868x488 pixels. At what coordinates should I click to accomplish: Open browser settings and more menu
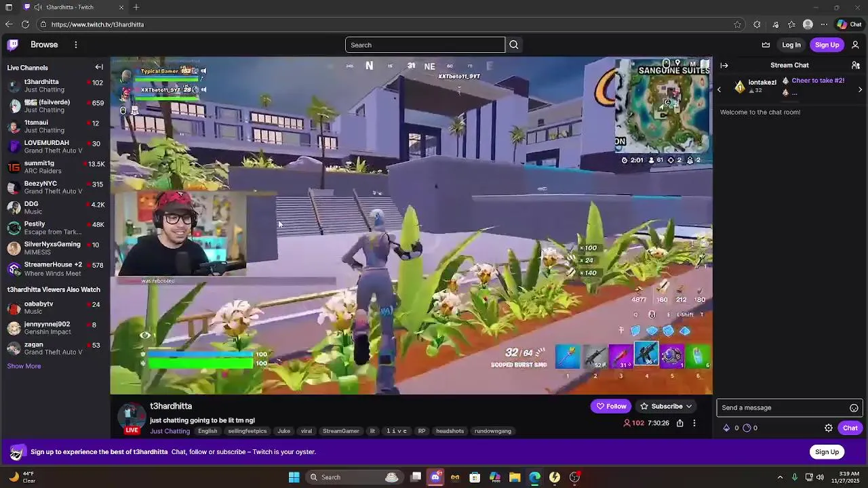click(824, 24)
